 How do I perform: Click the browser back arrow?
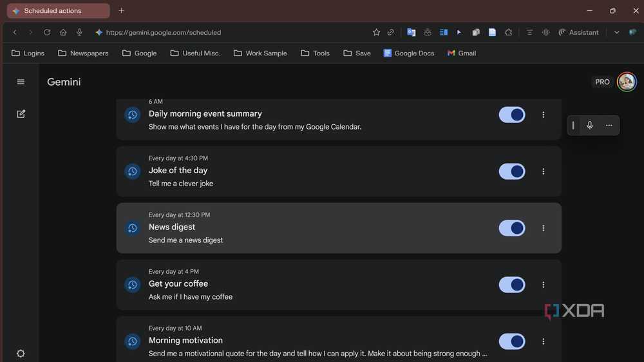[15, 32]
